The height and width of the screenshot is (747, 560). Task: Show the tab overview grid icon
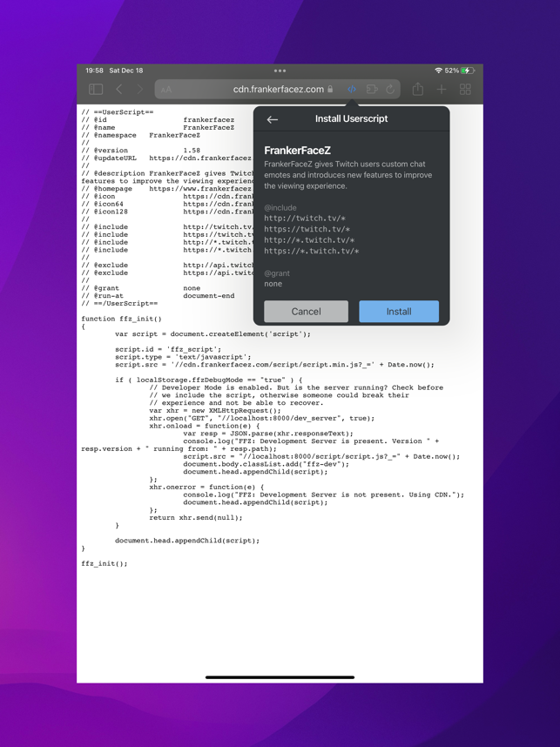(465, 89)
